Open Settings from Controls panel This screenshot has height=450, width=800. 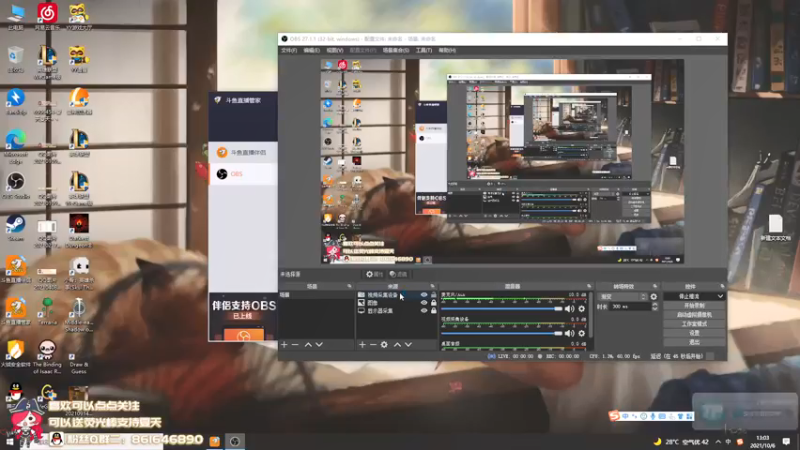(x=694, y=333)
